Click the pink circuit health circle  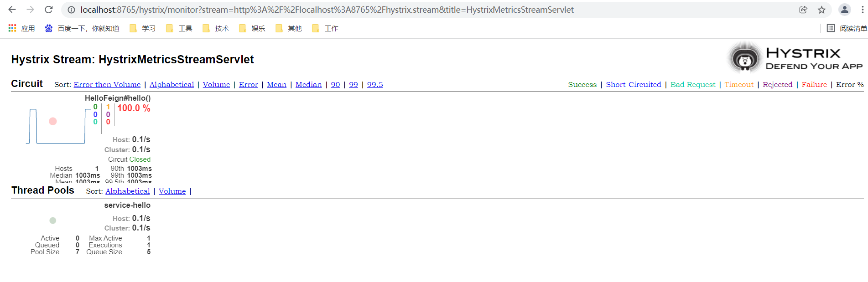(x=53, y=121)
